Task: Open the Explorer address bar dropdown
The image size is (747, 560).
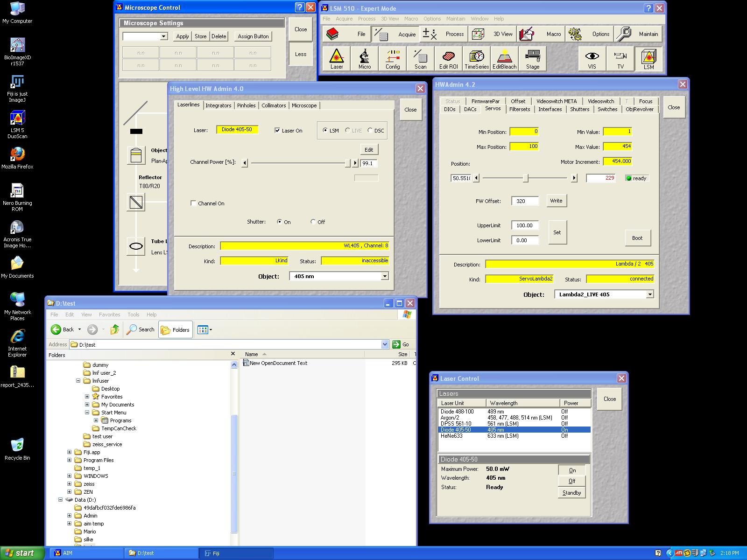Action: tap(385, 344)
